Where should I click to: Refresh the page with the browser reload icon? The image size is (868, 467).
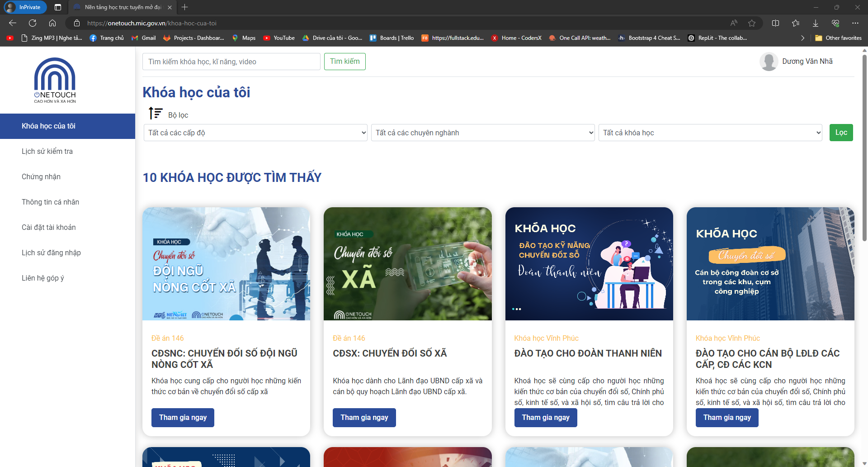pyautogui.click(x=33, y=23)
